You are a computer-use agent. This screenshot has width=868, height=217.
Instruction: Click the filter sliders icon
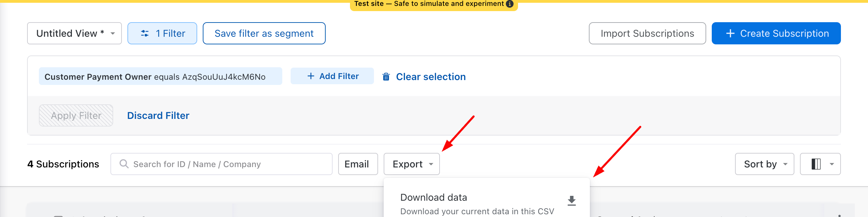145,33
